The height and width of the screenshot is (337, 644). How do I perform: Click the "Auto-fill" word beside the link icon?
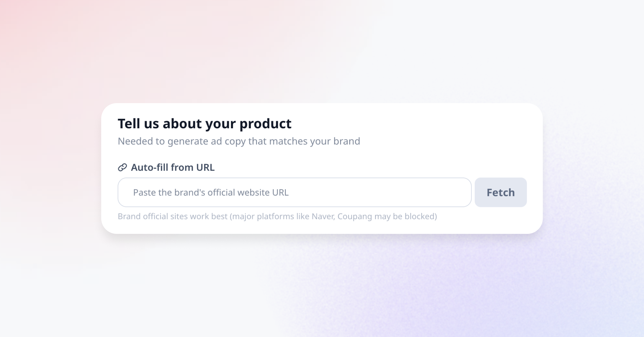coord(149,167)
